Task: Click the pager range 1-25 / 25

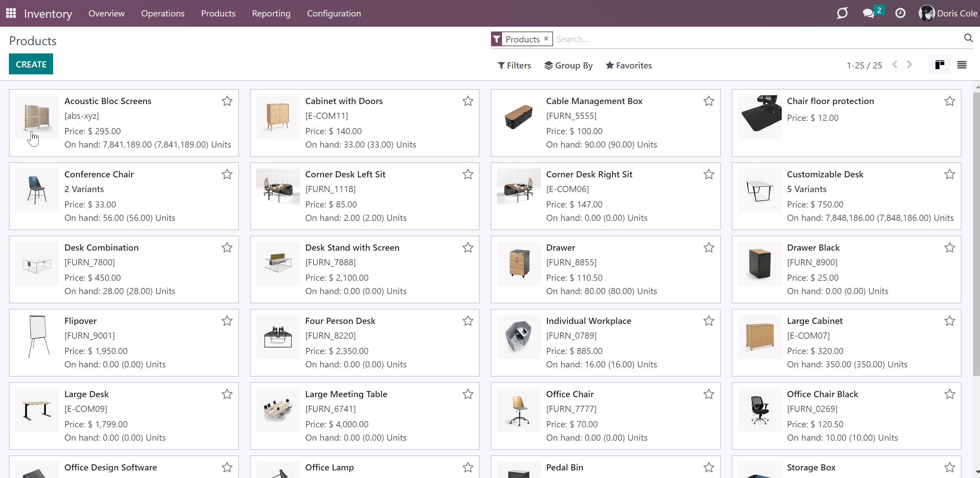Action: 864,65
